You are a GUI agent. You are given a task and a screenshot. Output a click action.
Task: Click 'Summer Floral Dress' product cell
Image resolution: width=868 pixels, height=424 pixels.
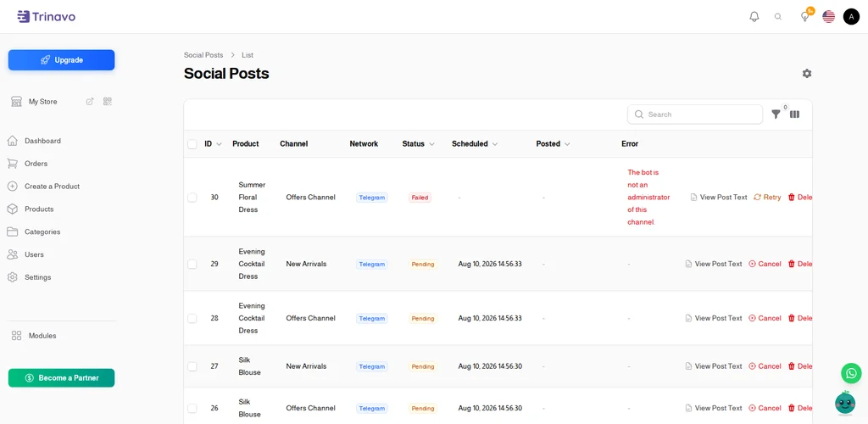[x=252, y=197]
